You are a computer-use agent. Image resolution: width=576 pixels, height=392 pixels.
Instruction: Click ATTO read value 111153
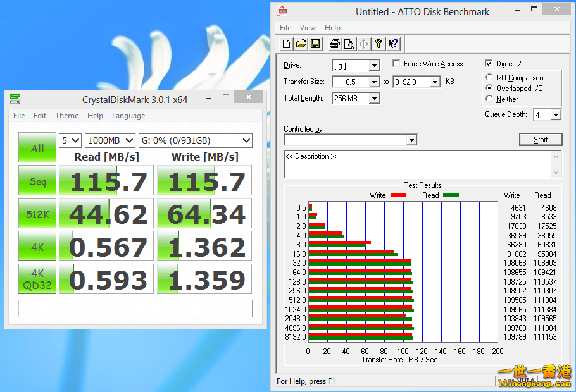pyautogui.click(x=545, y=337)
